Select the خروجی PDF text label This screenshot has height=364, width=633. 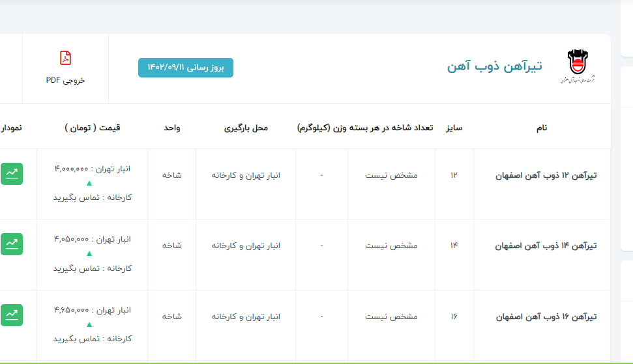click(65, 80)
